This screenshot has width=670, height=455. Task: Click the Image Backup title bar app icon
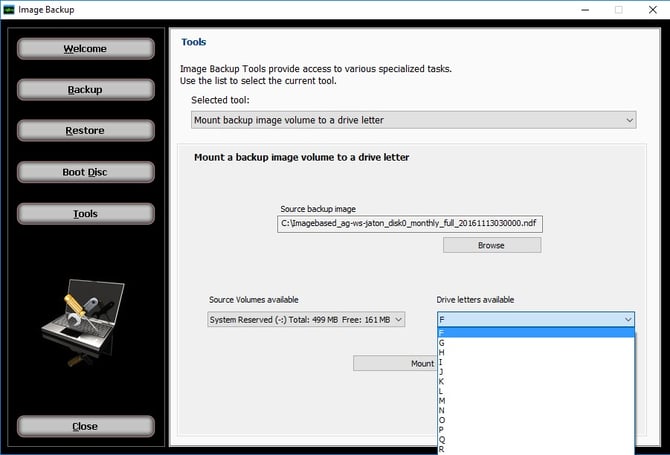tap(10, 10)
